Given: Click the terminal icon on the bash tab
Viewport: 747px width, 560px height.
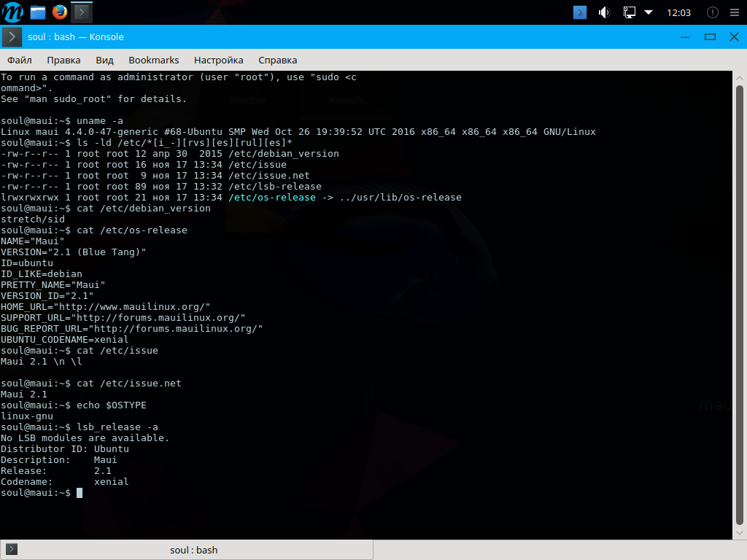Looking at the screenshot, I should pyautogui.click(x=12, y=550).
